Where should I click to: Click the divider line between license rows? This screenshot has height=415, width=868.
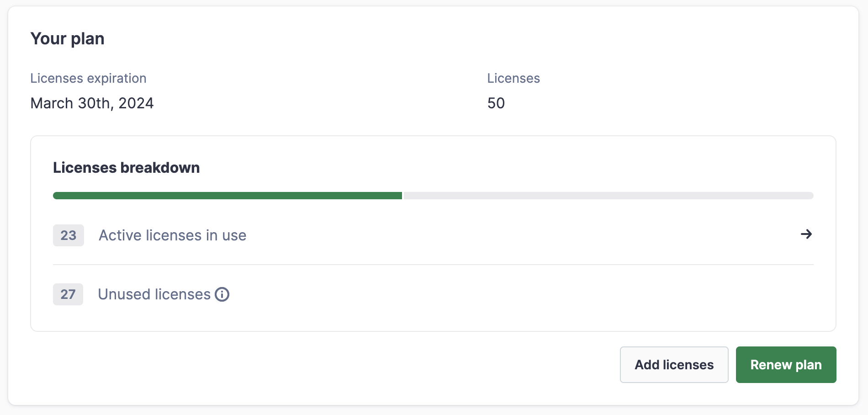433,265
